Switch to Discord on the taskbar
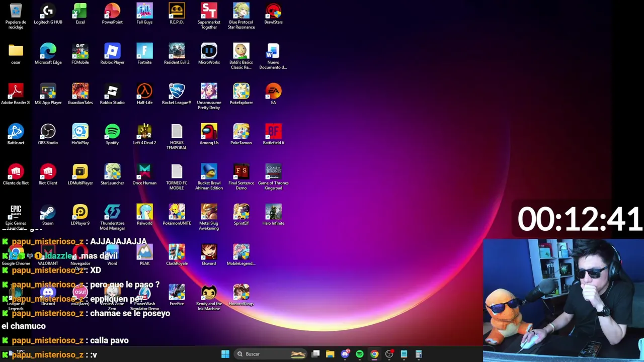The height and width of the screenshot is (362, 644). (345, 354)
